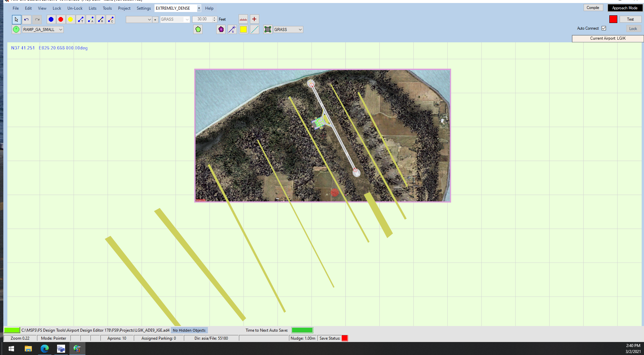Click the redo arrow icon

[x=37, y=19]
